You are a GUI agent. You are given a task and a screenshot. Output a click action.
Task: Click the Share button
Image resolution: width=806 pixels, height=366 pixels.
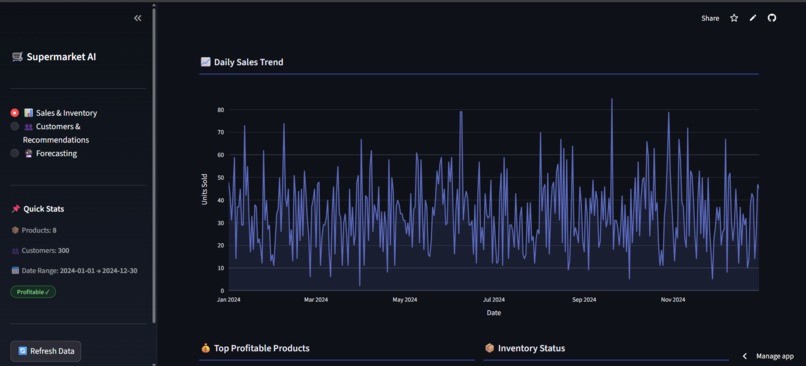tap(710, 18)
